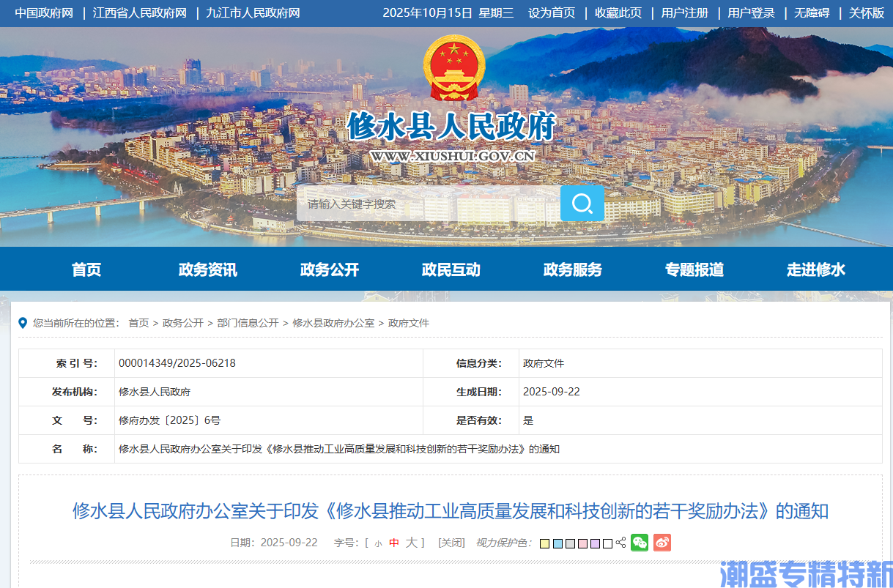The image size is (893, 588).
Task: Share article via WeChat icon
Action: [640, 543]
